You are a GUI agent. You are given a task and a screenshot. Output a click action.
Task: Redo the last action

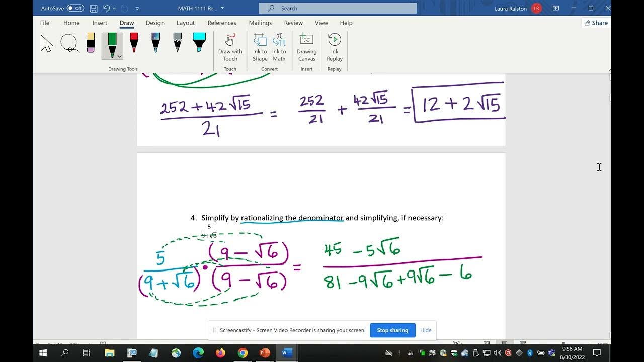(125, 8)
